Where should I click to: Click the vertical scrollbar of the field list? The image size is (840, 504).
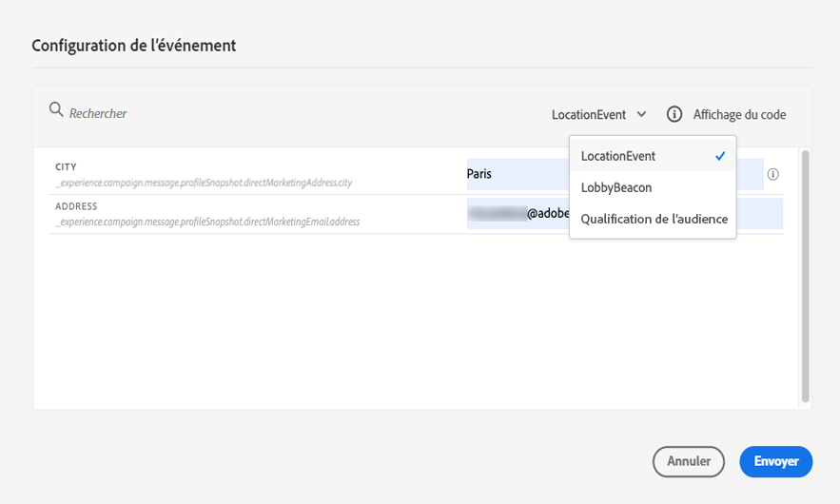806,276
